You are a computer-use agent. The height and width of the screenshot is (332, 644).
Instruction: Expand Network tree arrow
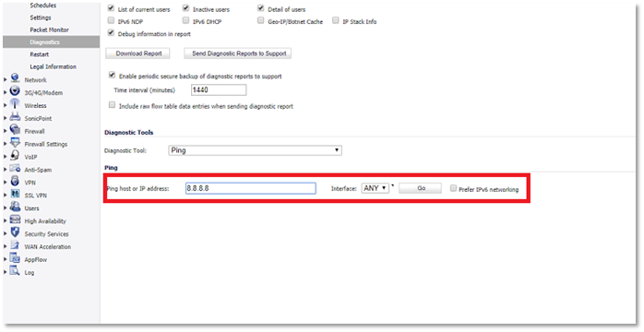click(x=6, y=80)
